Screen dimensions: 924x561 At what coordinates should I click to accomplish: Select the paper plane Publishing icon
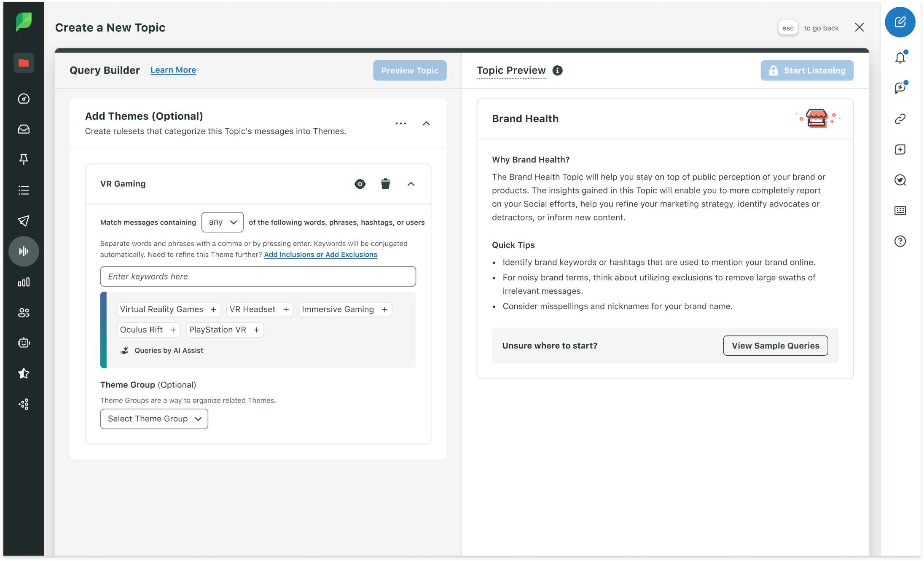24,221
